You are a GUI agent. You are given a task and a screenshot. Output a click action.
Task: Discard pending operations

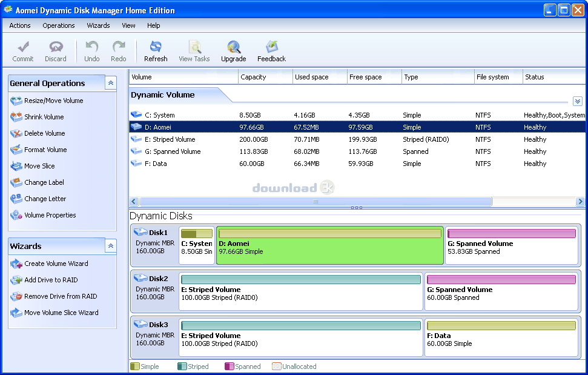coord(56,50)
